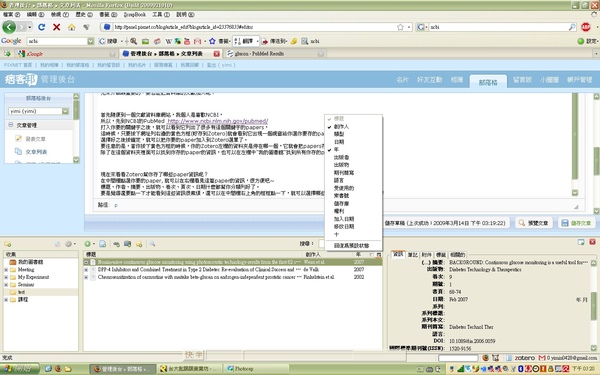Expand the Seminar collection folder
The height and width of the screenshot is (375, 600).
click(6, 285)
